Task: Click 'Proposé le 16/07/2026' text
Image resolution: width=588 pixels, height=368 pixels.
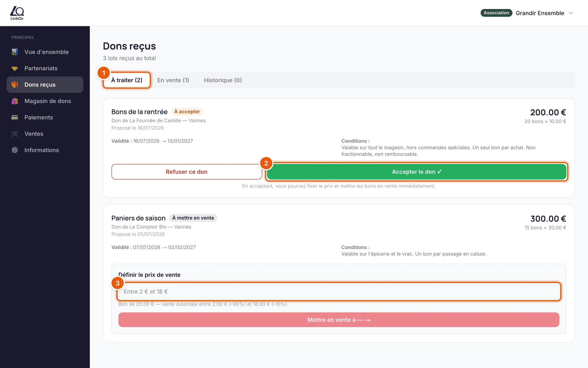Action: click(x=137, y=128)
